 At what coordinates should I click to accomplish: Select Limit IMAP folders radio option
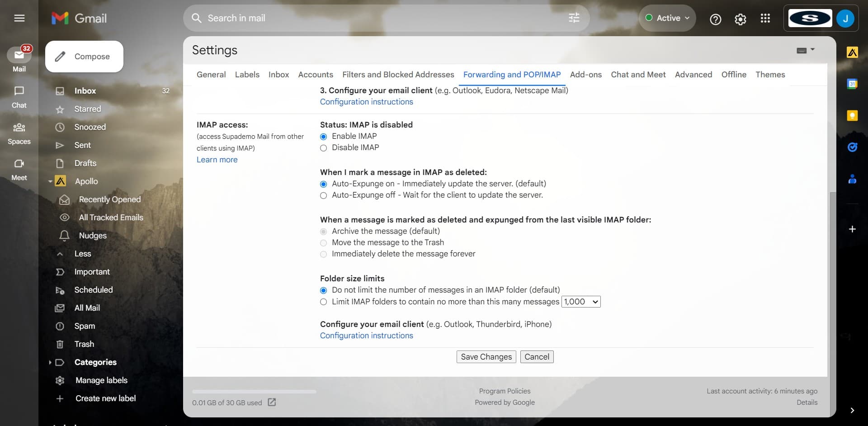point(323,302)
